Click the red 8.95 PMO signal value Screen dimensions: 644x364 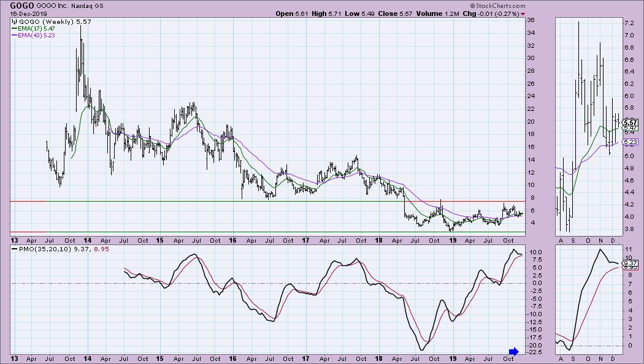tap(102, 249)
